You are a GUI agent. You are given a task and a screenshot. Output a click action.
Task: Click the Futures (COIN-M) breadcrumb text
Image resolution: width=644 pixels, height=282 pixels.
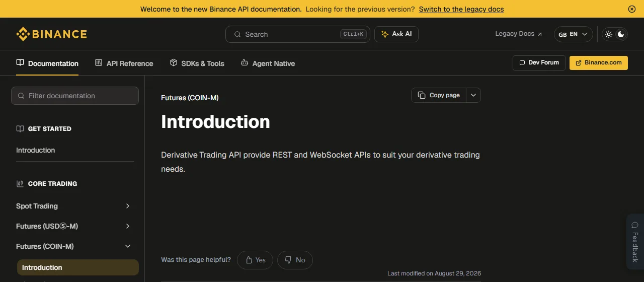(190, 98)
